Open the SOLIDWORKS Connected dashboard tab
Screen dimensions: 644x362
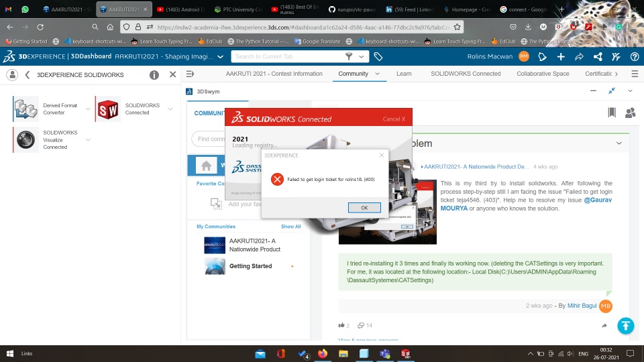pyautogui.click(x=466, y=74)
